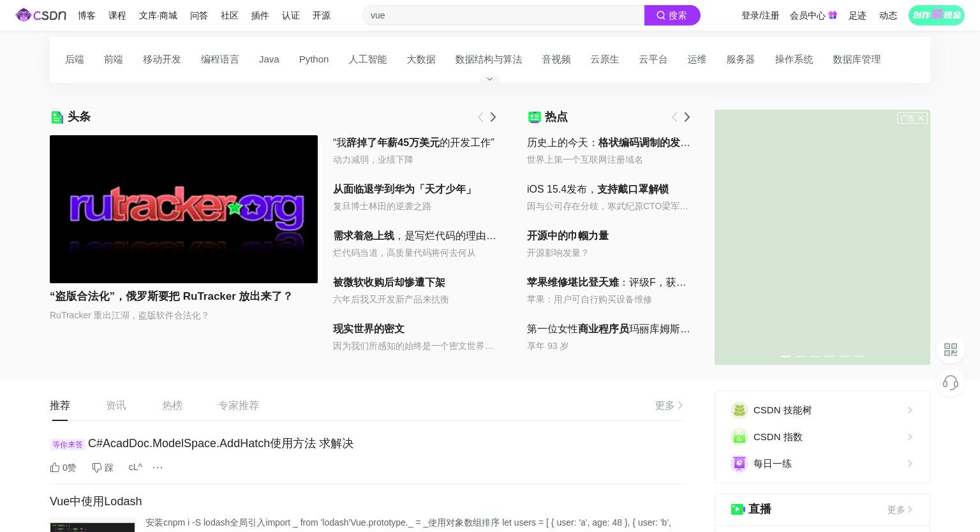Open 会员中心 link
The height and width of the screenshot is (532, 980).
[x=808, y=15]
